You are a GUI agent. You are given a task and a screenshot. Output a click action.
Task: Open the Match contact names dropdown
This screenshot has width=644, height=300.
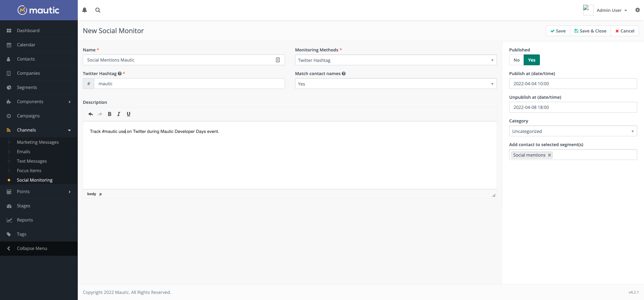pos(396,84)
